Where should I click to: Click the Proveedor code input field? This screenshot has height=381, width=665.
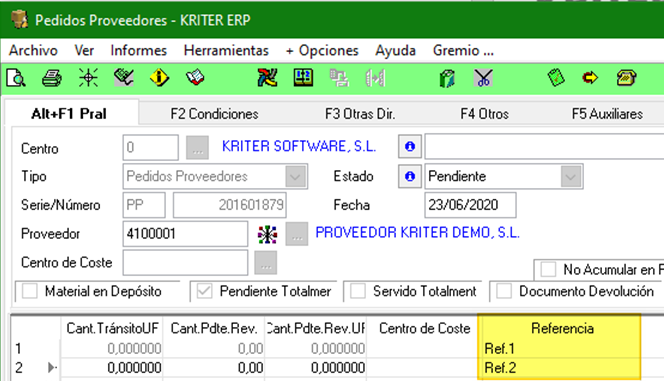185,234
